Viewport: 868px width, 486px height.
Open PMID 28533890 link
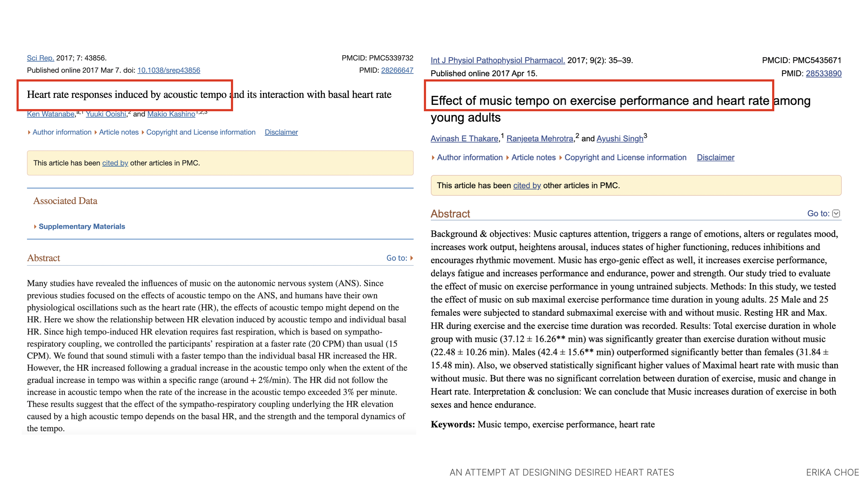click(824, 74)
